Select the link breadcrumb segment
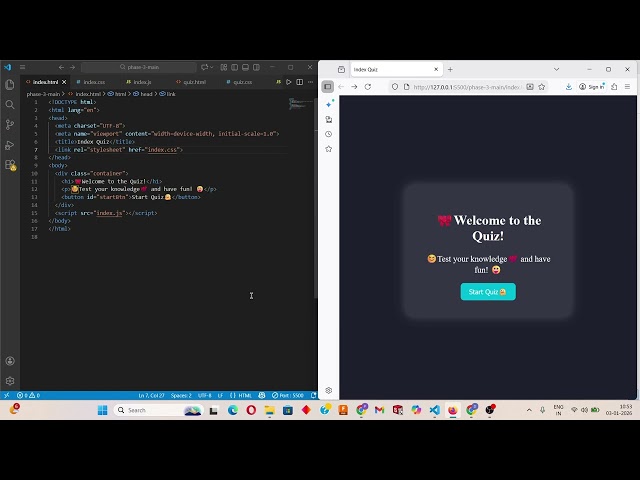 (167, 94)
